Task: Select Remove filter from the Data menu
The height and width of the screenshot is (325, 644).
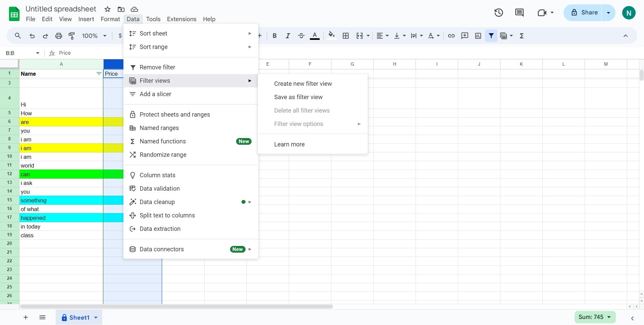Action: 157,67
